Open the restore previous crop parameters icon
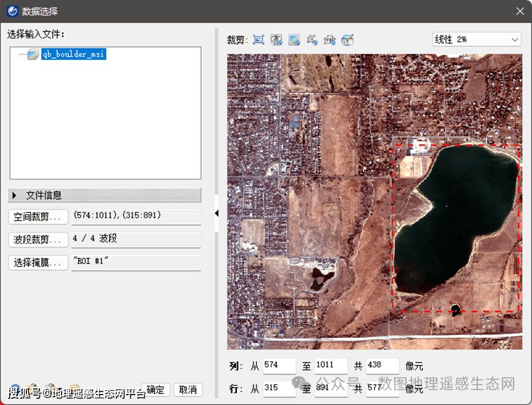The width and height of the screenshot is (532, 405). tap(348, 39)
